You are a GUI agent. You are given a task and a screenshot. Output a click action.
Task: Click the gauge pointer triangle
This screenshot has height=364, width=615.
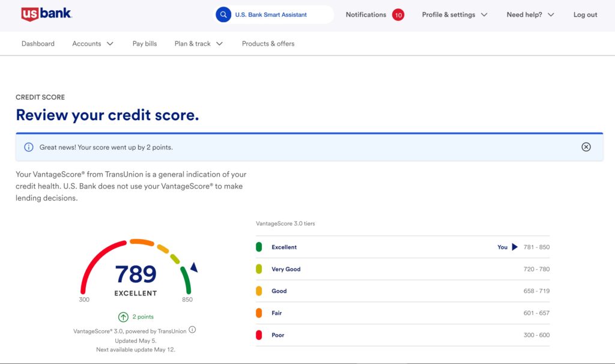coord(193,268)
